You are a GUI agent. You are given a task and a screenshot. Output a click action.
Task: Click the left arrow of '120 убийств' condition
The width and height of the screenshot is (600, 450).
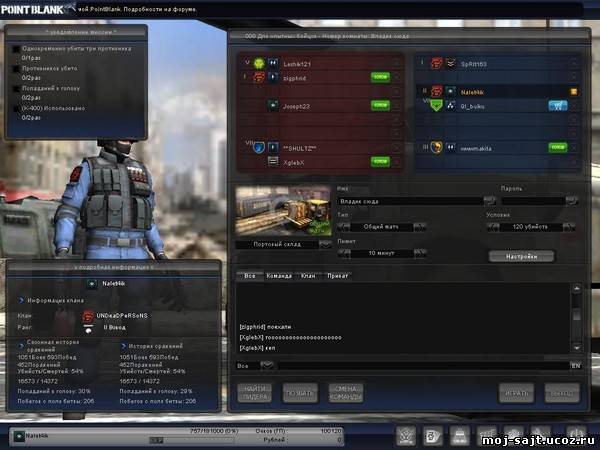pyautogui.click(x=492, y=227)
